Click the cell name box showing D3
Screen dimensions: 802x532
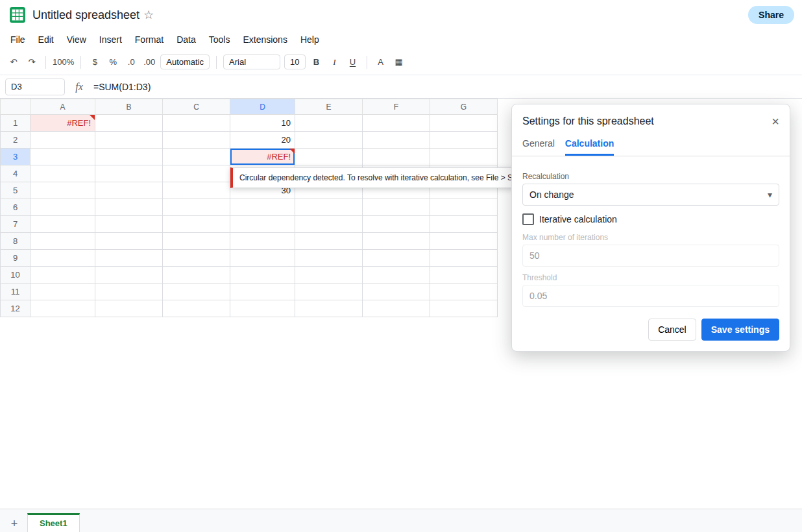[35, 87]
